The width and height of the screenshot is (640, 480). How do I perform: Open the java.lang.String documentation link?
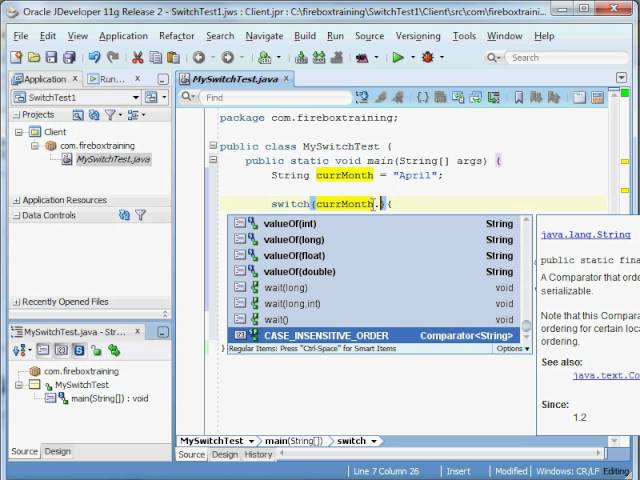[586, 235]
